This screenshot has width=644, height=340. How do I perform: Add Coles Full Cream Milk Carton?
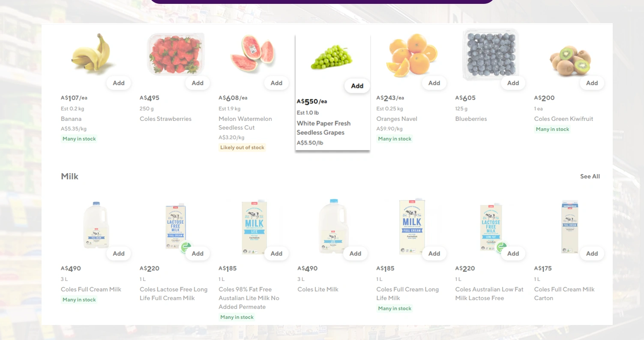coord(591,253)
